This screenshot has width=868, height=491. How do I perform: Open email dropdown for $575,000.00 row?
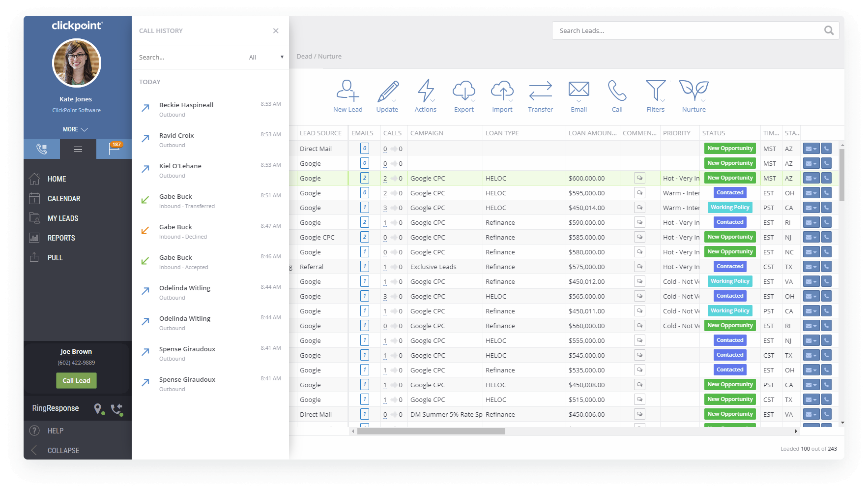(x=811, y=267)
